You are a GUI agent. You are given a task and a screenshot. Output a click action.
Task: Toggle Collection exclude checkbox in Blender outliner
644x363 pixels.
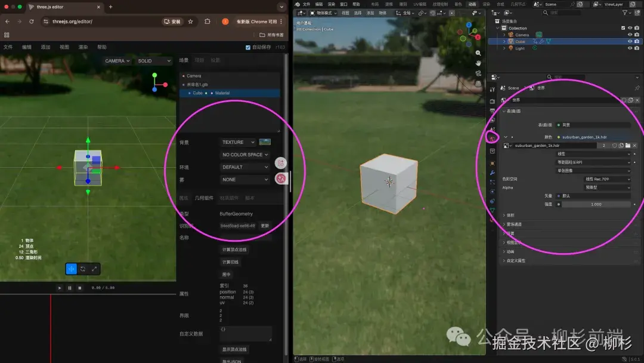click(623, 29)
